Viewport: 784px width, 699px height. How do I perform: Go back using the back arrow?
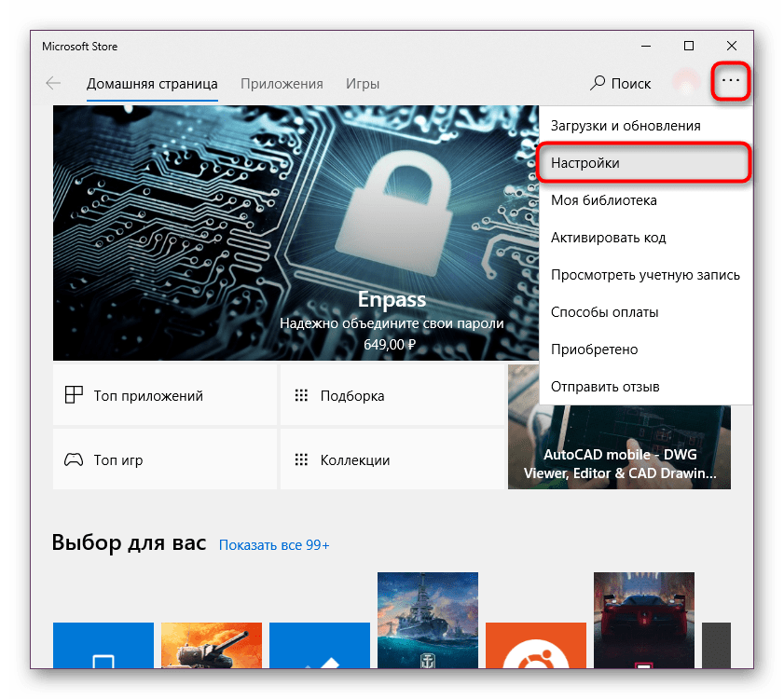coord(53,83)
